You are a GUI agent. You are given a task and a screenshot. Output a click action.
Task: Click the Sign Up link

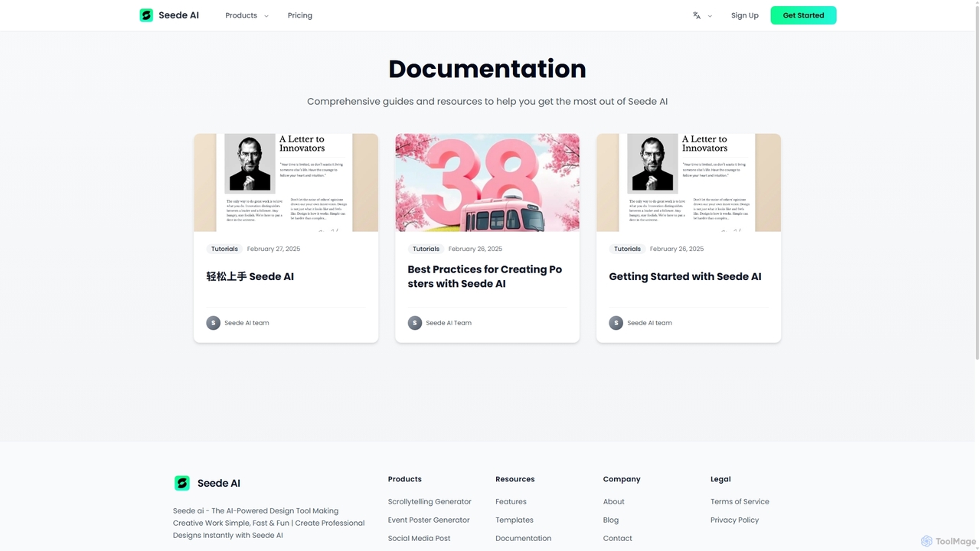(745, 15)
